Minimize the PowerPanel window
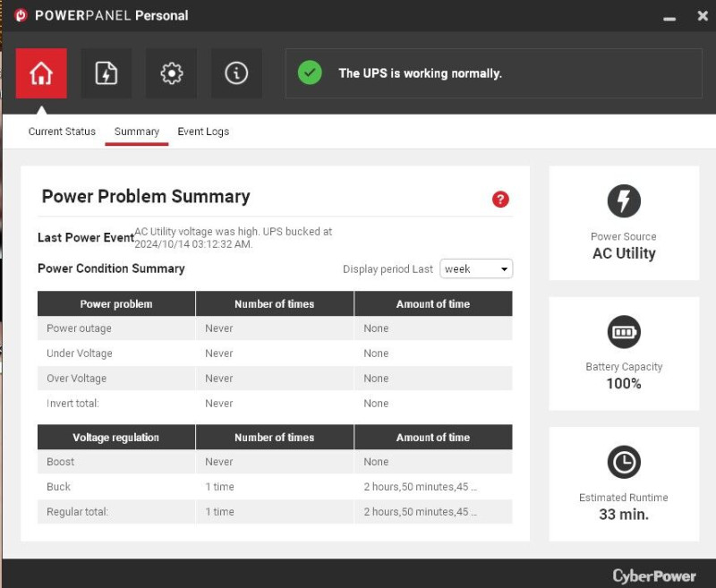Image resolution: width=716 pixels, height=588 pixels. (x=669, y=19)
